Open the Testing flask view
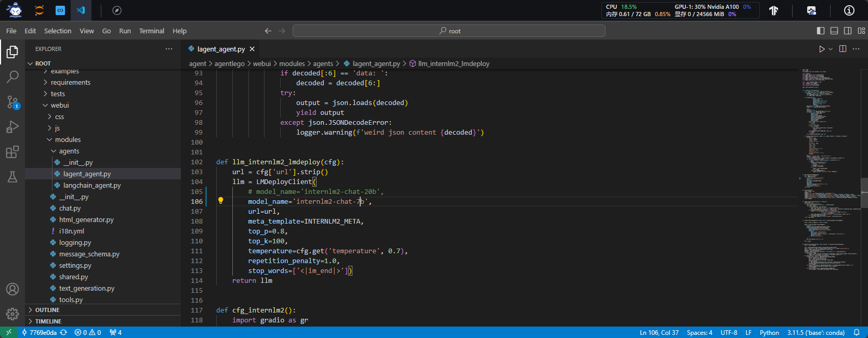The width and height of the screenshot is (868, 338). (x=12, y=177)
